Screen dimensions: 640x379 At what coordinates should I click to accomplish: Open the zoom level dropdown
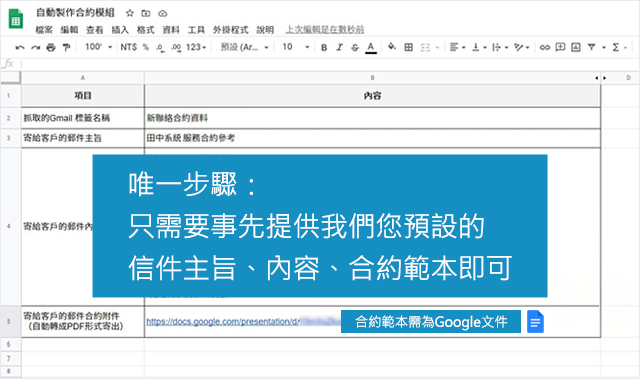[98, 47]
